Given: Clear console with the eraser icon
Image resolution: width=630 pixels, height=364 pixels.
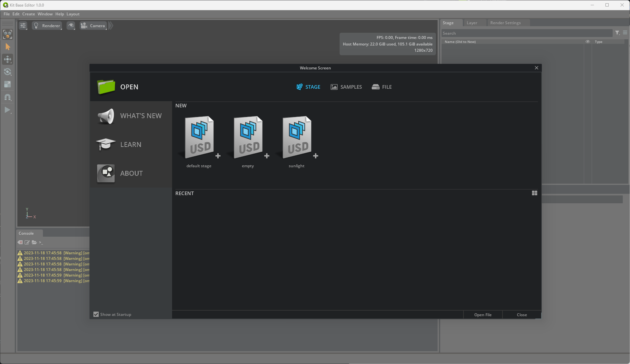Looking at the screenshot, I should coord(20,242).
